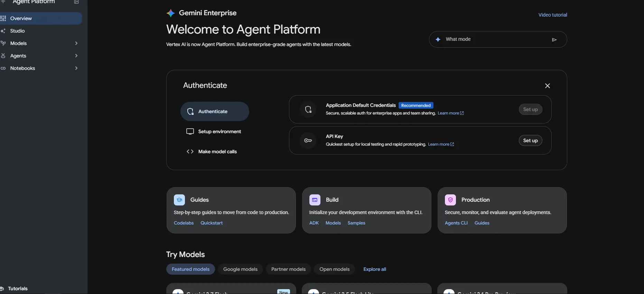
Task: Switch to the Featured models tab
Action: click(190, 269)
